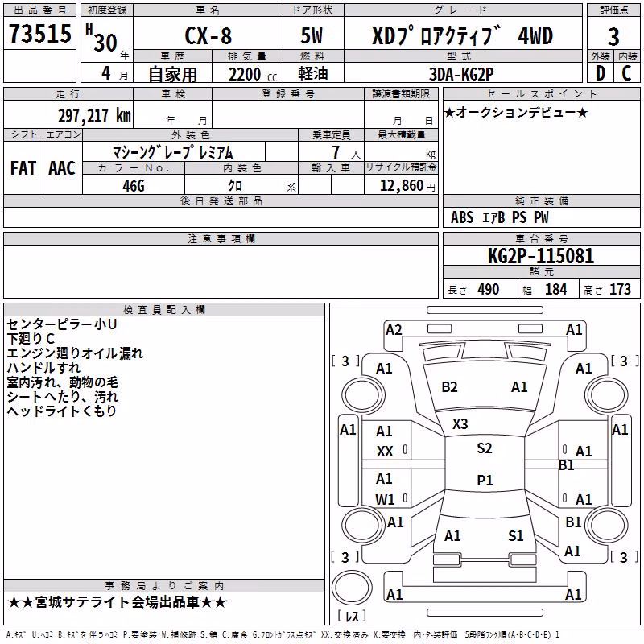Click the ABS エアB PS PW equipment line

(x=499, y=217)
